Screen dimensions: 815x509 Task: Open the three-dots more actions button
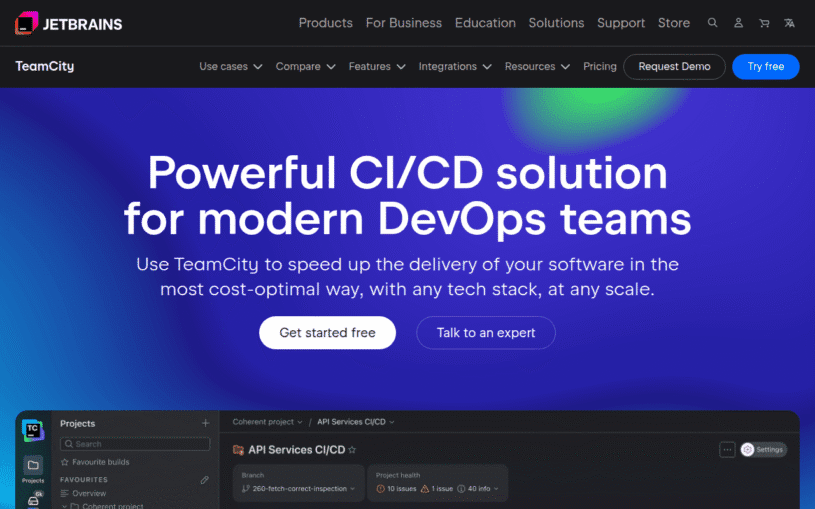click(x=727, y=450)
